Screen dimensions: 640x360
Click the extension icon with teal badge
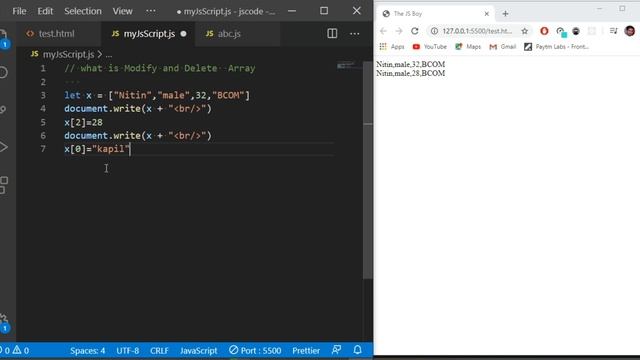coord(561,31)
